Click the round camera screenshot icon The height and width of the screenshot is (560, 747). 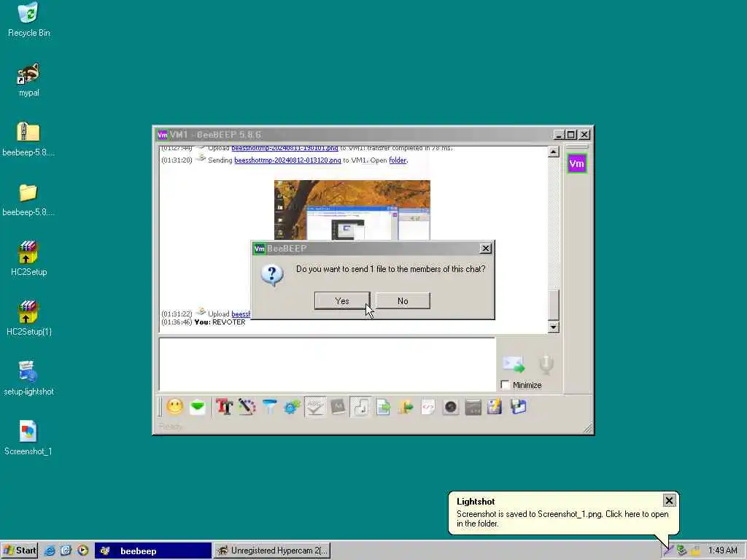tap(451, 407)
